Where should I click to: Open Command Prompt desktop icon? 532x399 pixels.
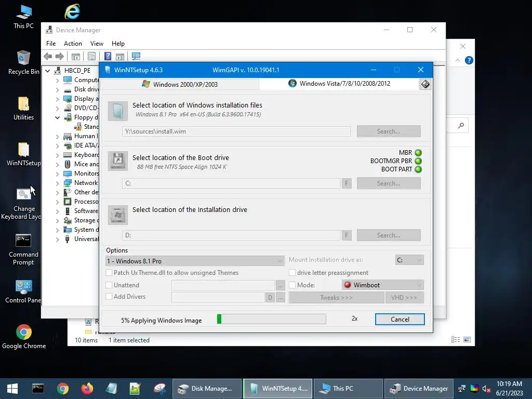click(x=23, y=249)
